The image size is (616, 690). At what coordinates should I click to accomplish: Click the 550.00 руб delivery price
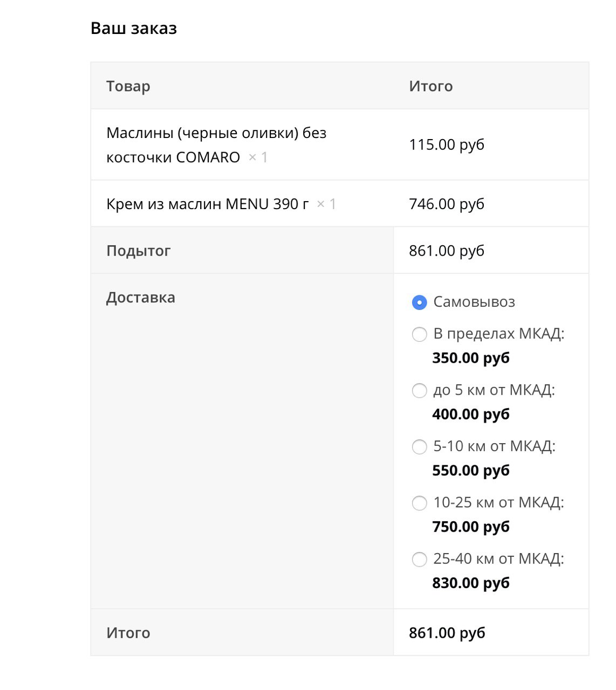coord(471,471)
